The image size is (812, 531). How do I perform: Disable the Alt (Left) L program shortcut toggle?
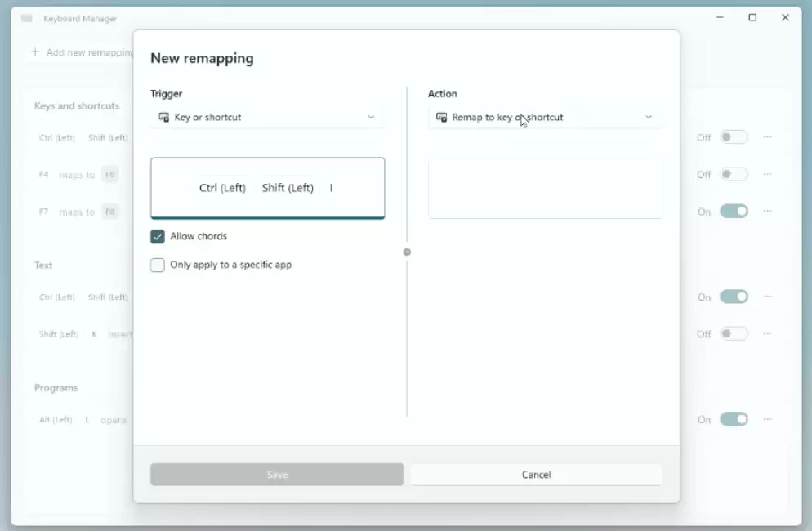coord(734,419)
